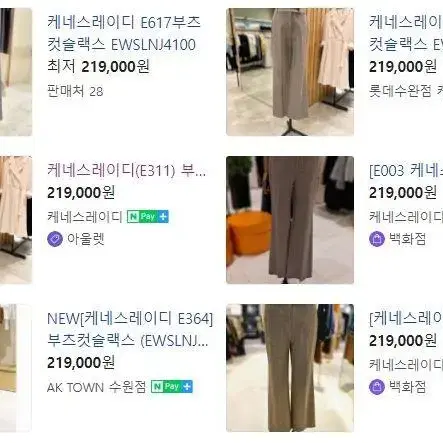The image size is (443, 443).
Task: Click the 아울렛 label text
Action: [x=86, y=239]
